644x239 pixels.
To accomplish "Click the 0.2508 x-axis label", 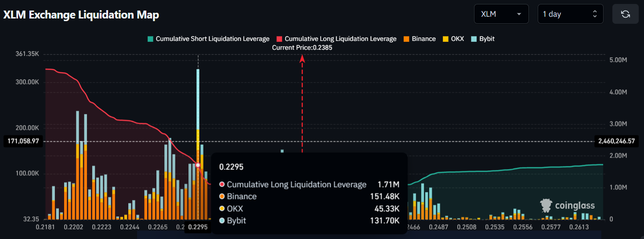I will 467,227.
